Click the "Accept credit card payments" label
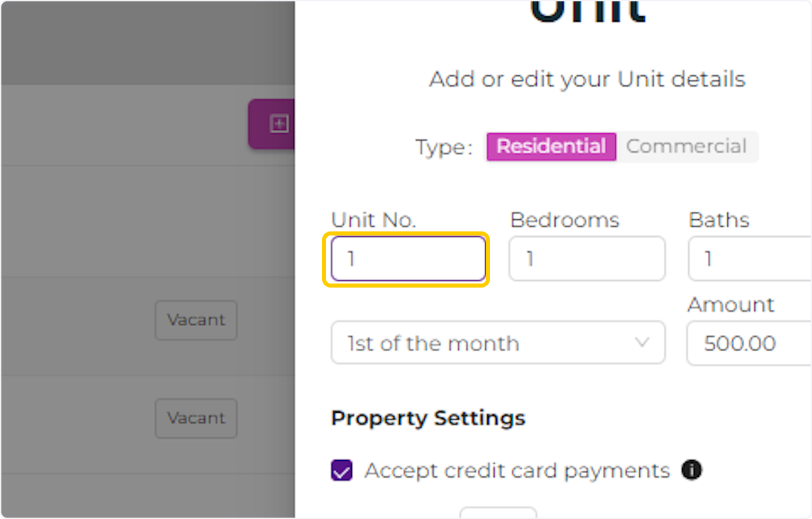The width and height of the screenshot is (812, 519). [517, 470]
